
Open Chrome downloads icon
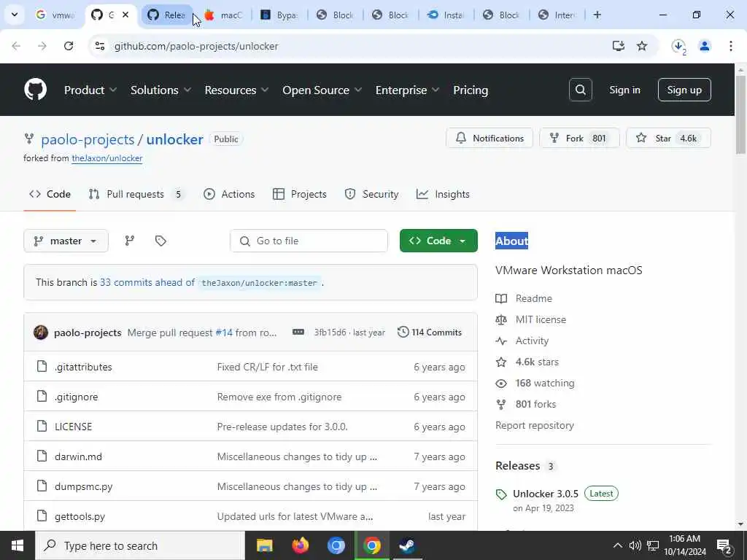coord(678,46)
